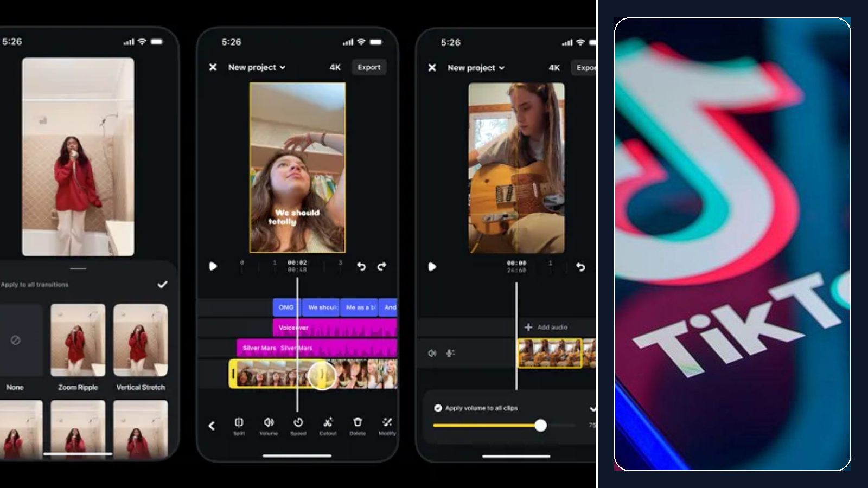Select the OMG text clip on timeline
The height and width of the screenshot is (488, 868).
click(x=286, y=307)
